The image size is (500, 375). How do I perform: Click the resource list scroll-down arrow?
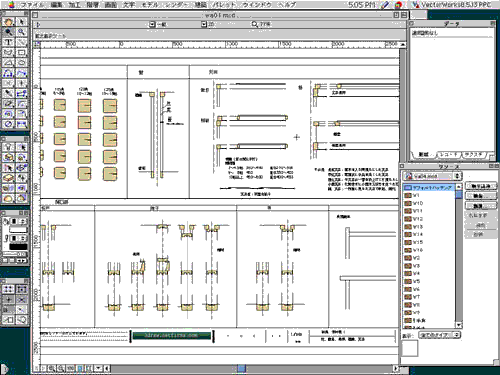click(459, 325)
